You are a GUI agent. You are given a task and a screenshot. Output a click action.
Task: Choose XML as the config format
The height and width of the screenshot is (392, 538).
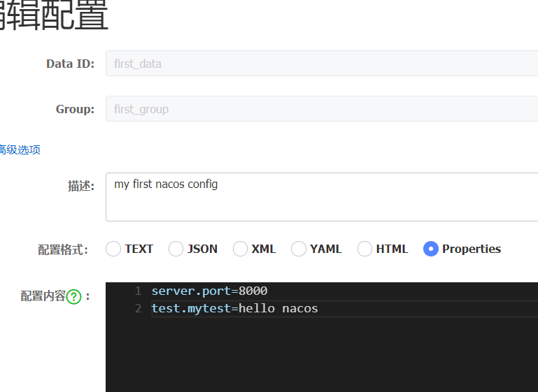pyautogui.click(x=240, y=249)
